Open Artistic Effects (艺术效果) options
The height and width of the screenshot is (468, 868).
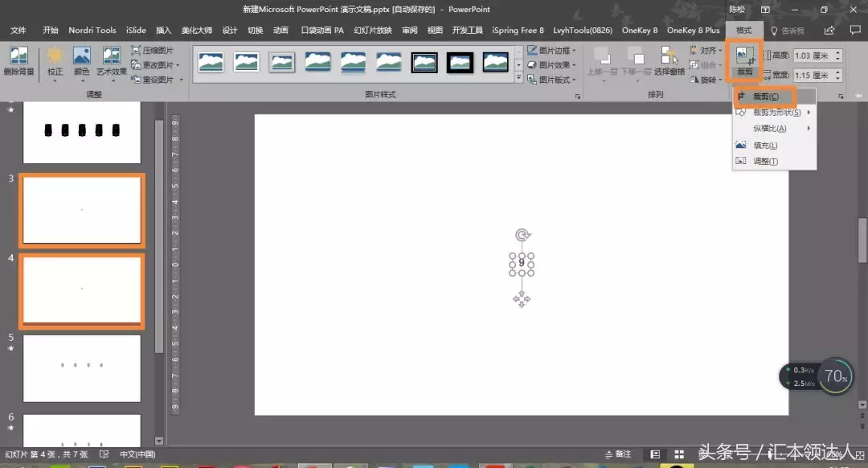112,60
